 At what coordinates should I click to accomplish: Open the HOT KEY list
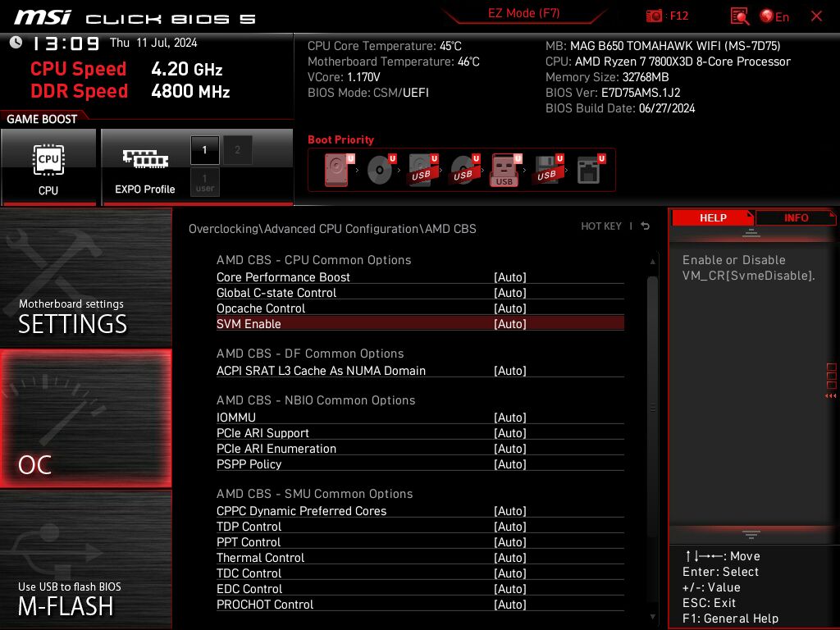pos(601,226)
